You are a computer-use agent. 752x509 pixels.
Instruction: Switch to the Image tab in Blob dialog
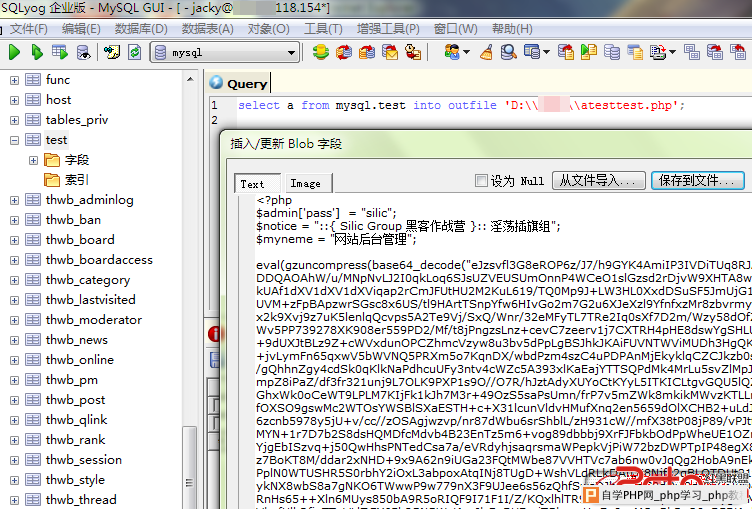[x=307, y=183]
